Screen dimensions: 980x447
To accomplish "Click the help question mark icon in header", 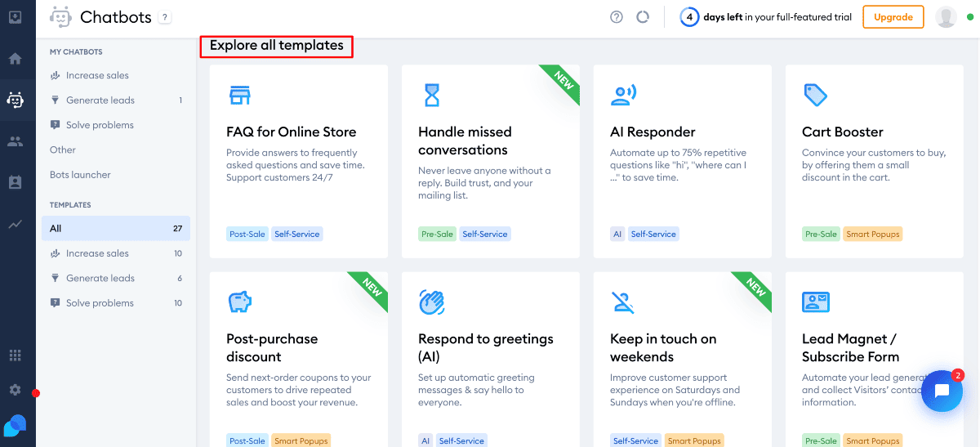I will click(617, 17).
